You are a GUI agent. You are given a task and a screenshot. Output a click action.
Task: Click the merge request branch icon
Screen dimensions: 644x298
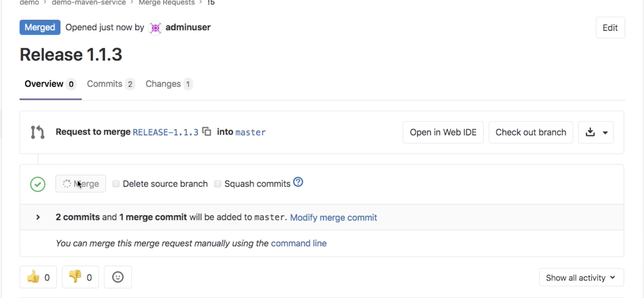(38, 132)
